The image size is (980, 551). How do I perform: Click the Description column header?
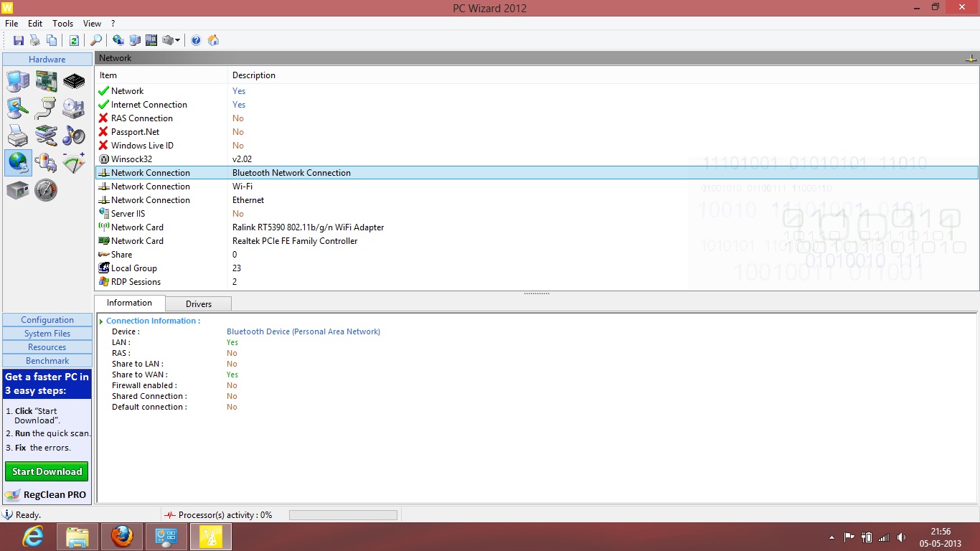[x=603, y=75]
